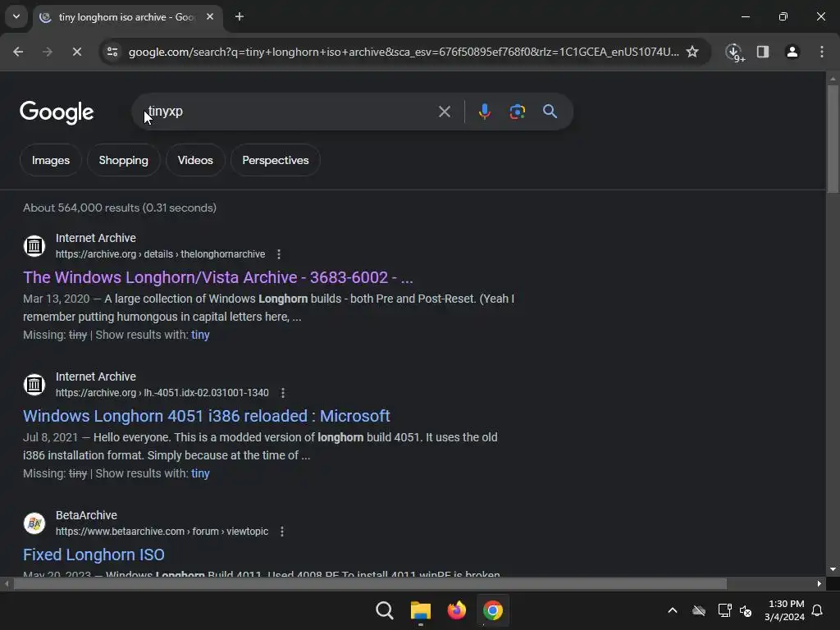
Task: Filter results by Perspectives
Action: coord(276,160)
